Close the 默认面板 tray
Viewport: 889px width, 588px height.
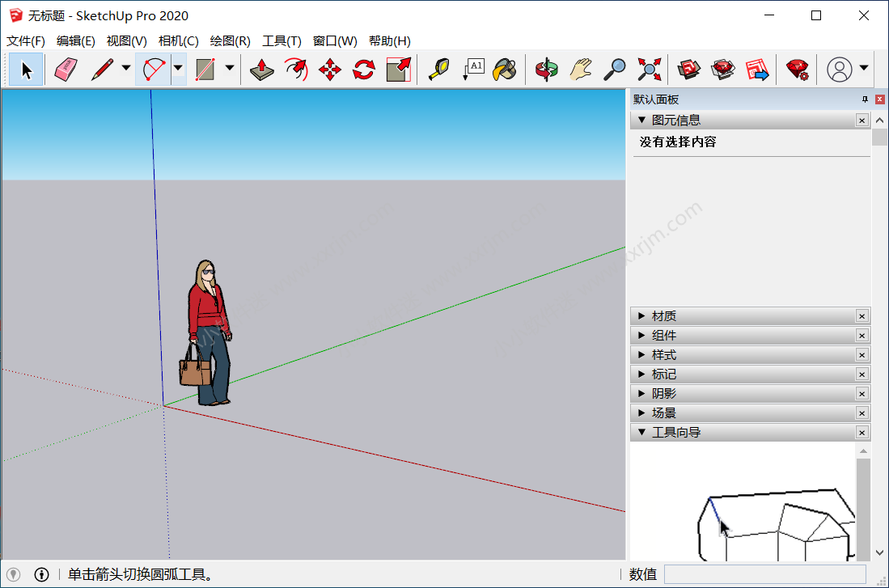pos(879,99)
